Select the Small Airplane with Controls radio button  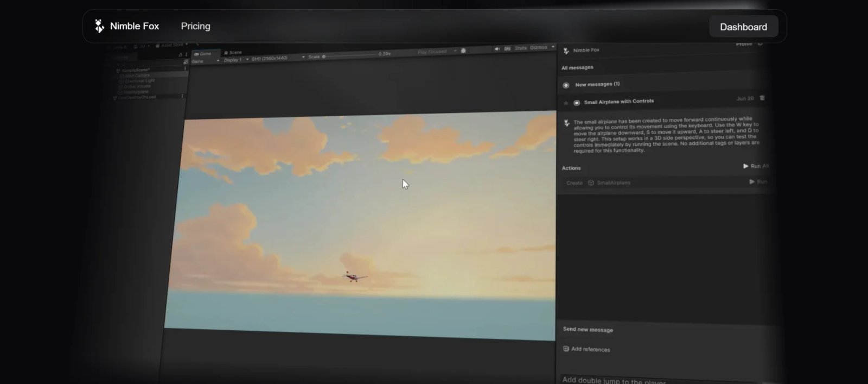click(577, 103)
